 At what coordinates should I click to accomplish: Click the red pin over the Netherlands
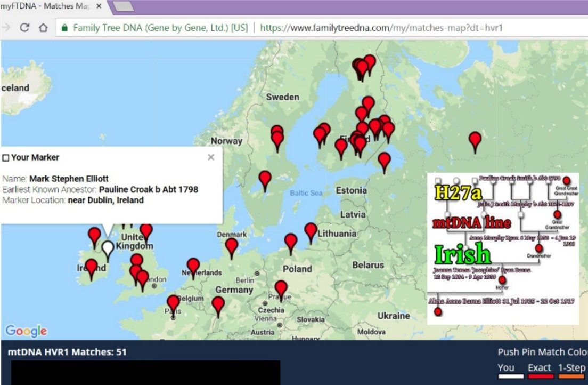click(x=193, y=266)
